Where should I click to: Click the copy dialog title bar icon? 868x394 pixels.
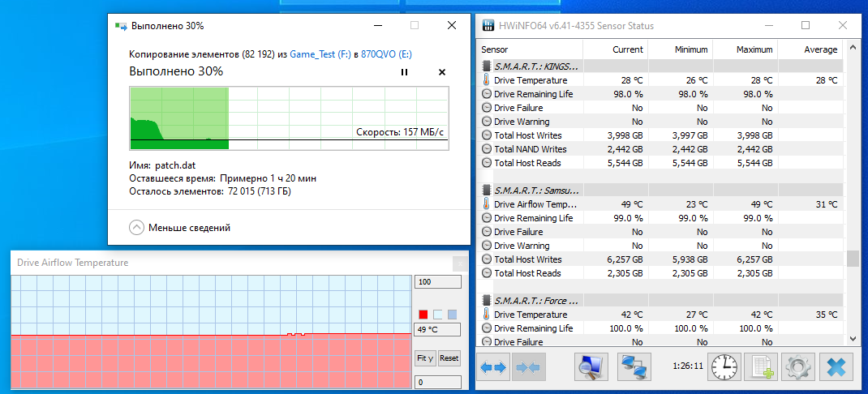120,25
